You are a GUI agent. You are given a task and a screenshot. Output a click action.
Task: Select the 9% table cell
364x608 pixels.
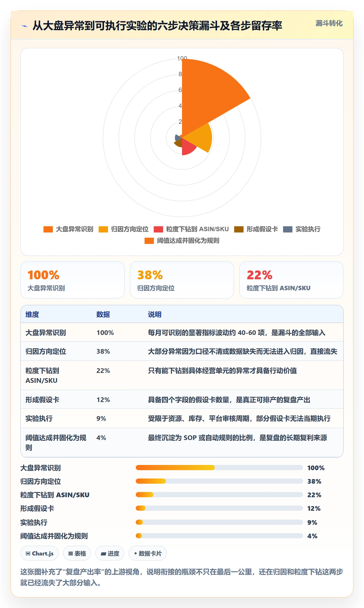[101, 418]
